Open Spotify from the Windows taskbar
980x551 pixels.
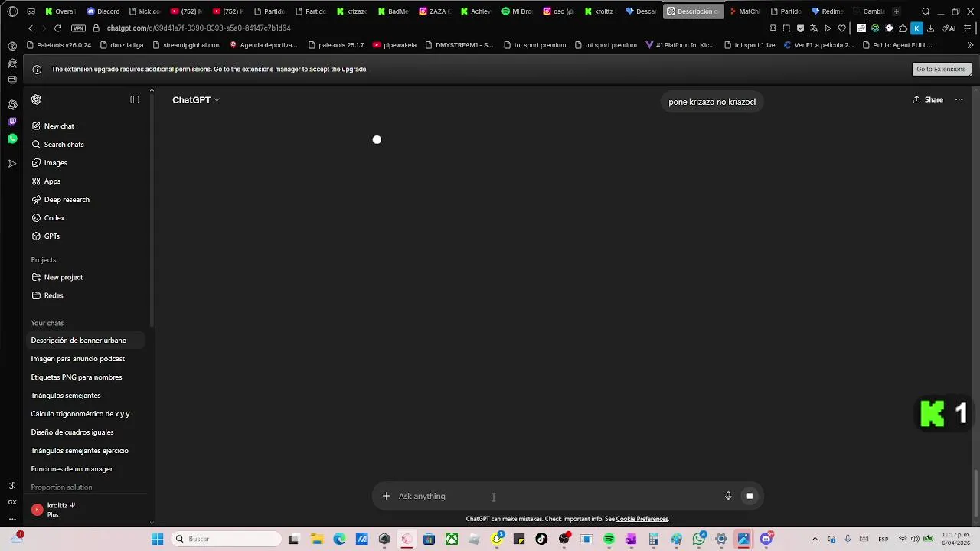(x=609, y=539)
